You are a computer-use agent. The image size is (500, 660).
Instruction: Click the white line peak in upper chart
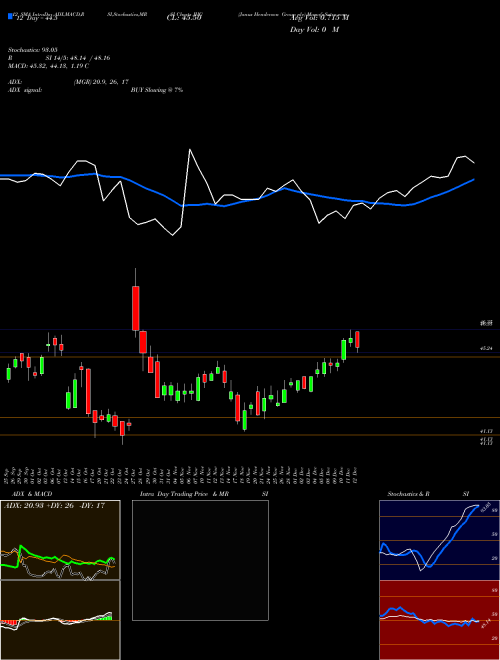click(x=190, y=149)
